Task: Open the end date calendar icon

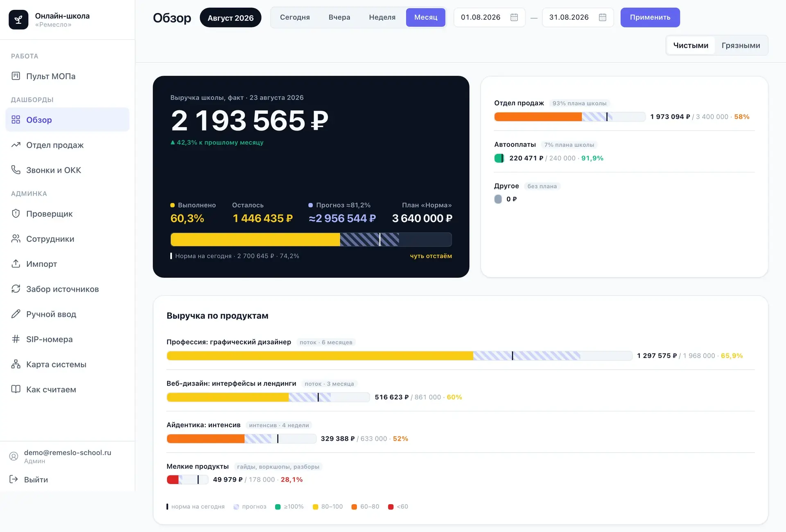Action: click(x=603, y=17)
